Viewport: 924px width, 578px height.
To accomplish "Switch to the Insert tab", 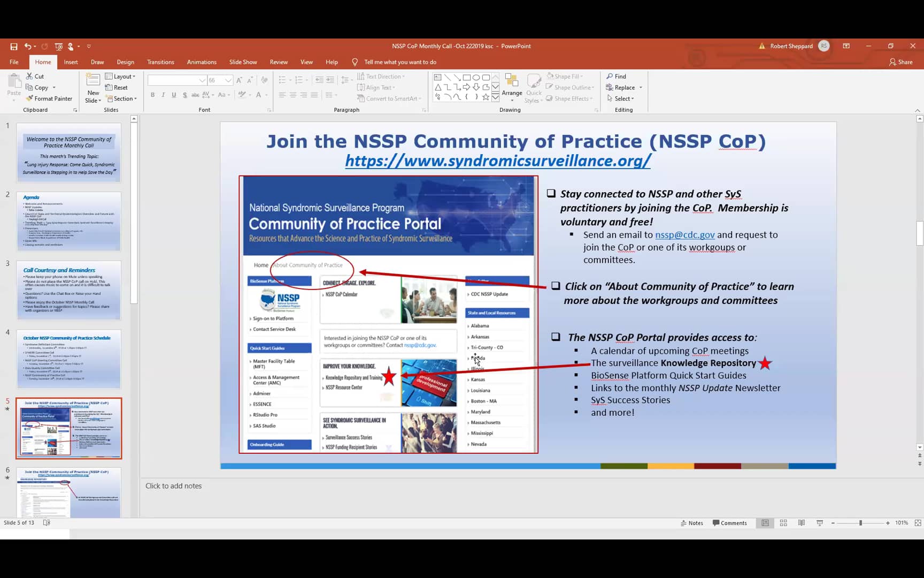I will click(71, 62).
